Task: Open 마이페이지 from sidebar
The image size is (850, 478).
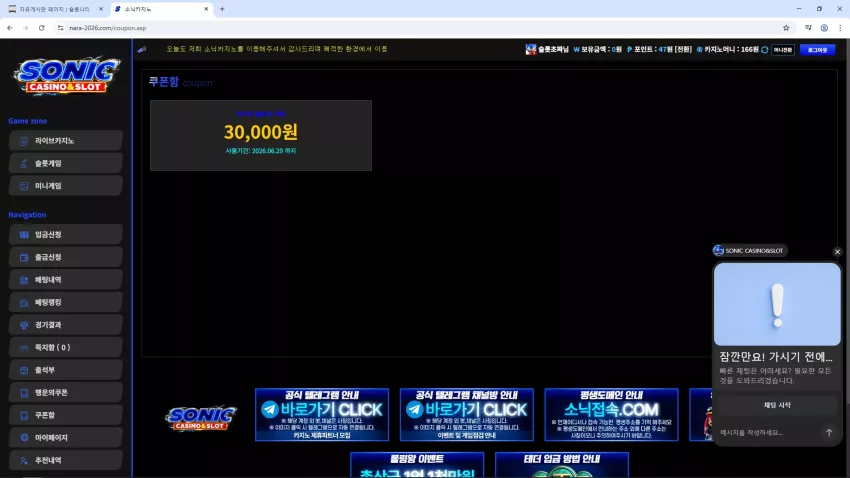Action: tap(66, 437)
